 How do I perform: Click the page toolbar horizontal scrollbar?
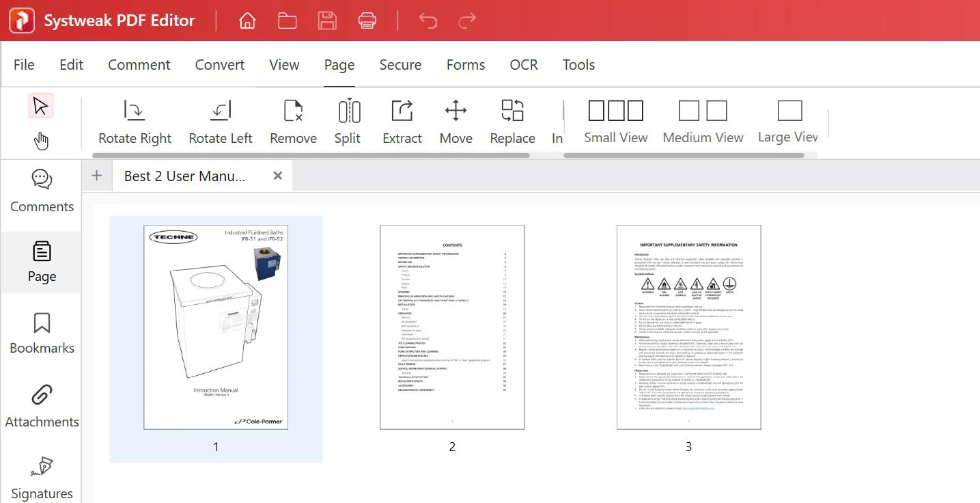point(314,156)
